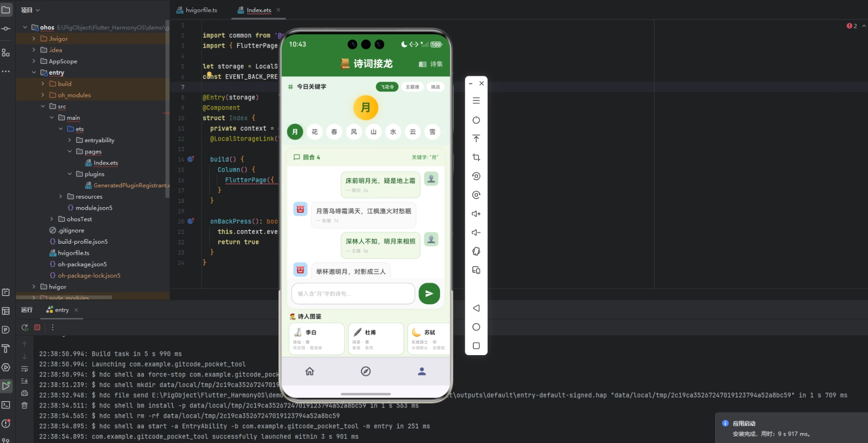
Task: Tap the compass explore icon in bottom bar
Action: click(x=366, y=371)
